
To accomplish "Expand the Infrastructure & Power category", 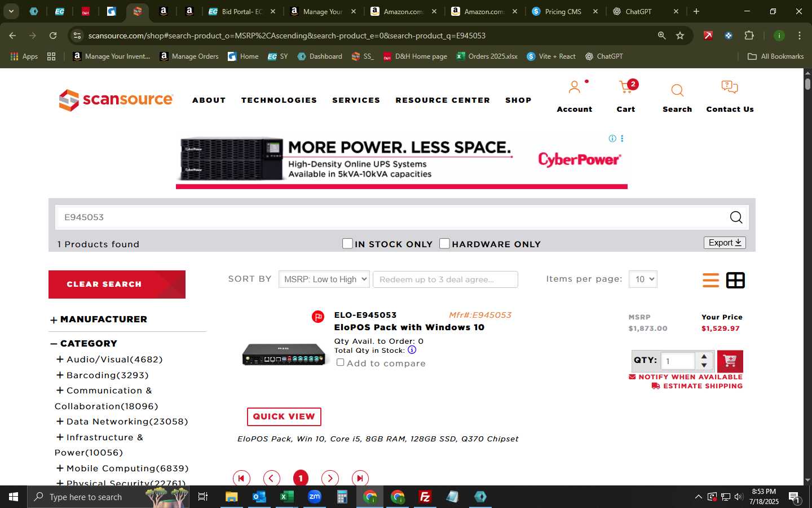I will pyautogui.click(x=59, y=437).
